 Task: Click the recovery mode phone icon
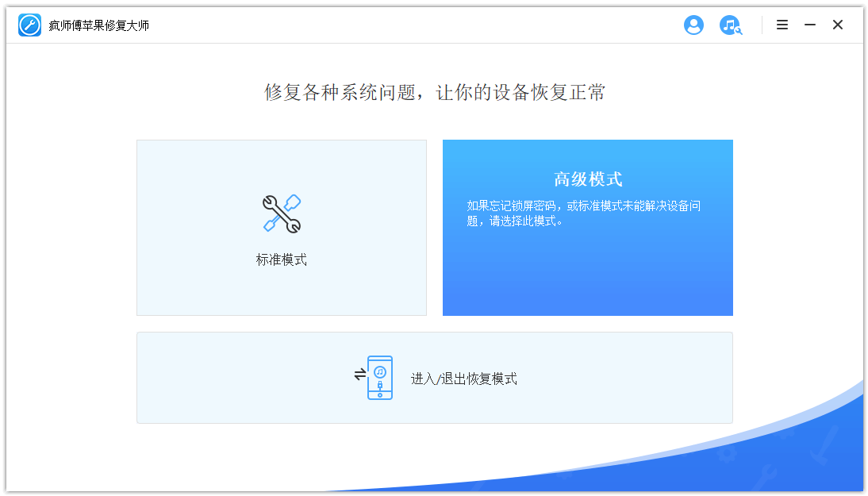click(374, 378)
